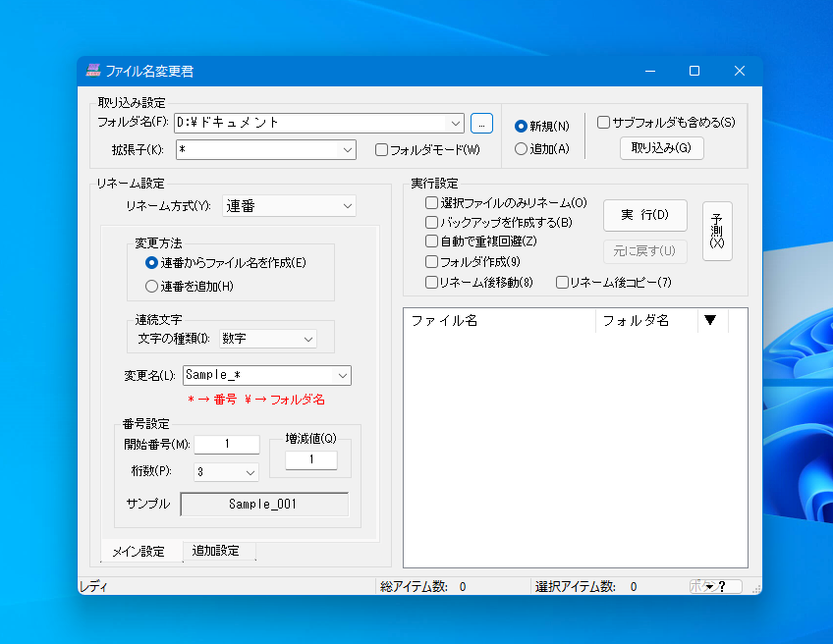Image resolution: width=833 pixels, height=644 pixels.
Task: Click the 実行(D) button
Action: 645,215
